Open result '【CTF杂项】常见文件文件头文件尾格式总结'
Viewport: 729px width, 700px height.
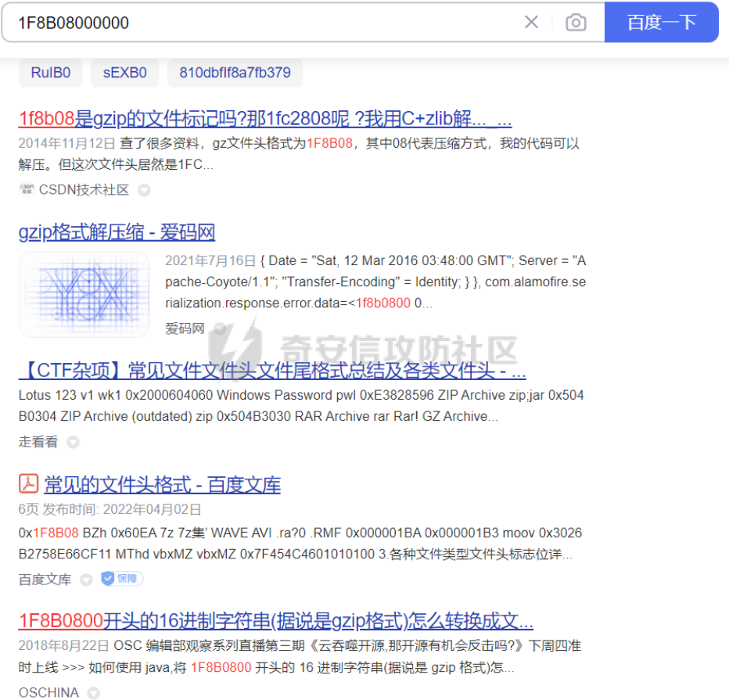point(272,370)
